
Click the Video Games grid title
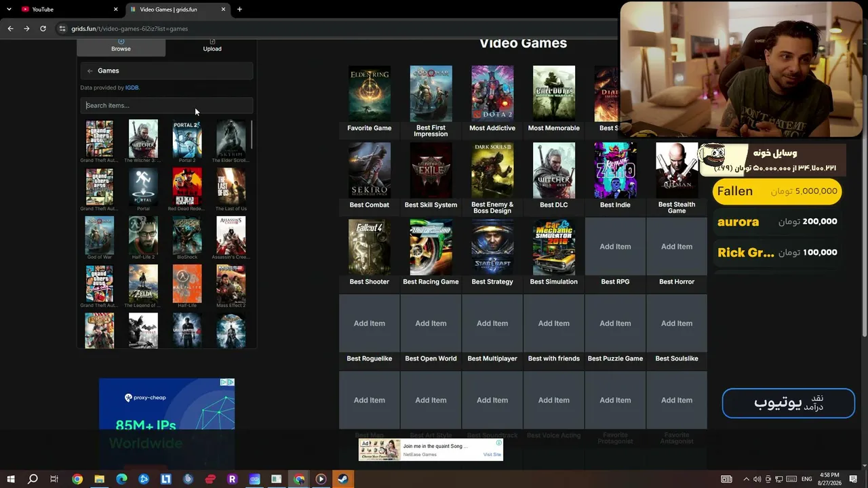click(x=523, y=43)
